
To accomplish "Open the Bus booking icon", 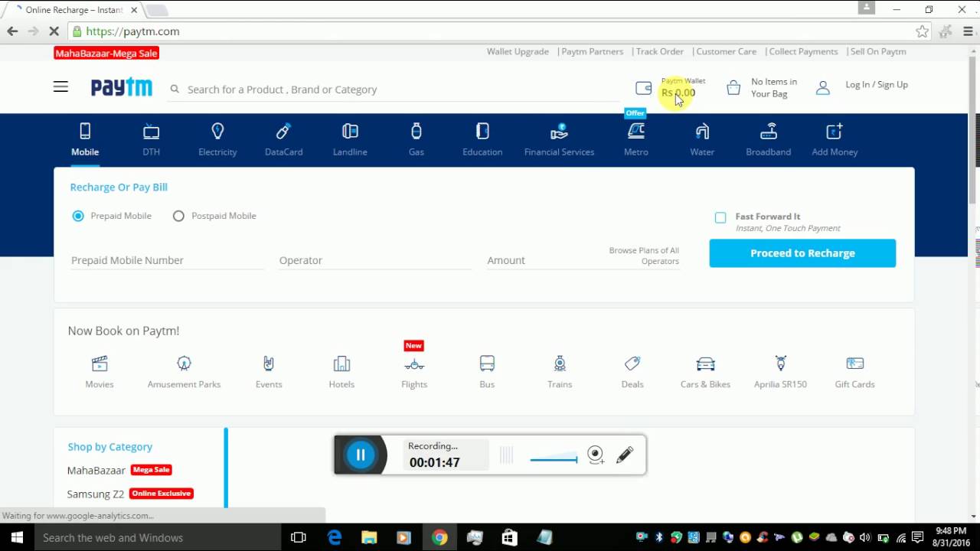I will pos(487,364).
